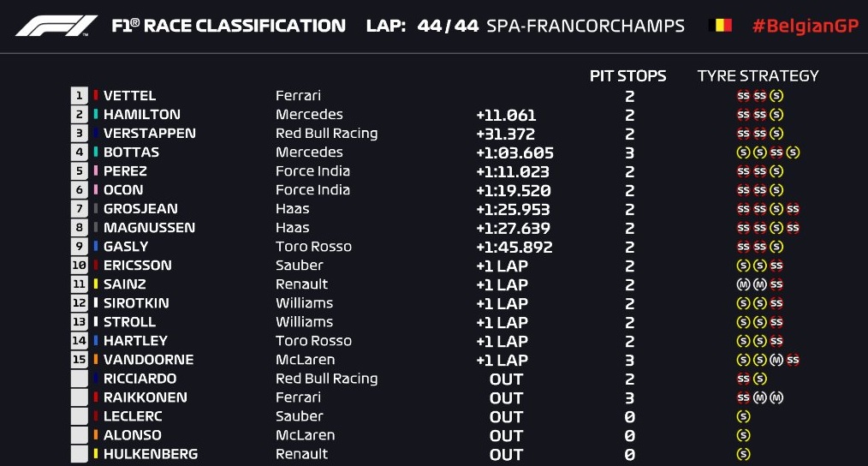Click Hulkenberg's soft tyre icon
The height and width of the screenshot is (466, 868).
click(x=743, y=454)
